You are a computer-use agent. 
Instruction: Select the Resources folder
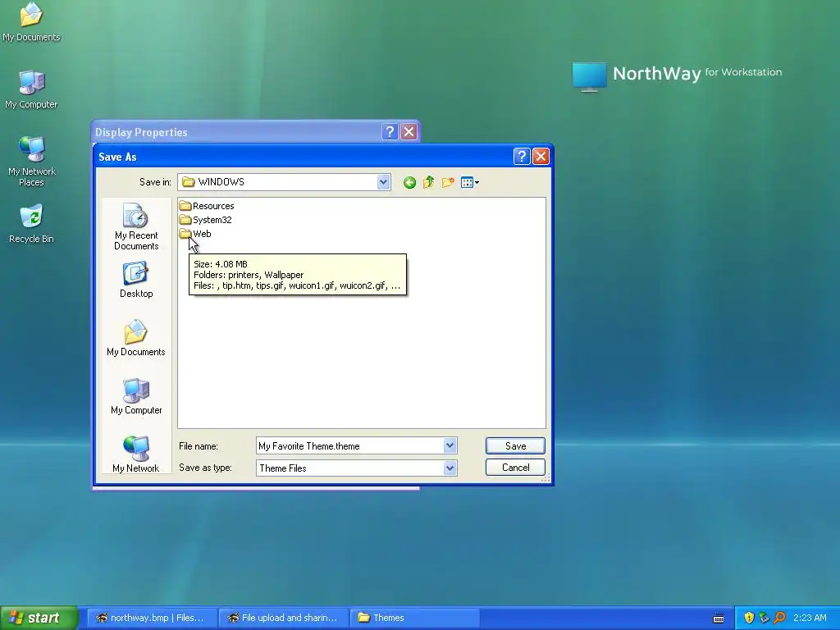tap(207, 206)
